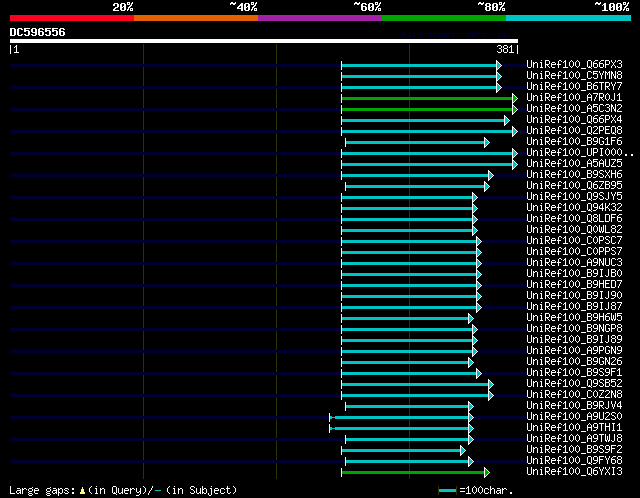Click the cyan alignment bar for B9S9F2
Viewport: 640px width, 498px height.
point(403,451)
